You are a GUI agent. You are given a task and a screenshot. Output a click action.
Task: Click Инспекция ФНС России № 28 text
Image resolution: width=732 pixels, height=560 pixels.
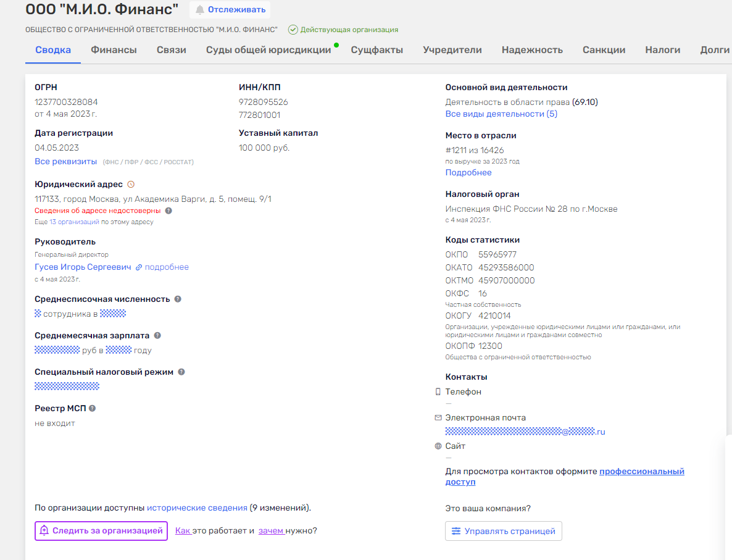tap(531, 209)
